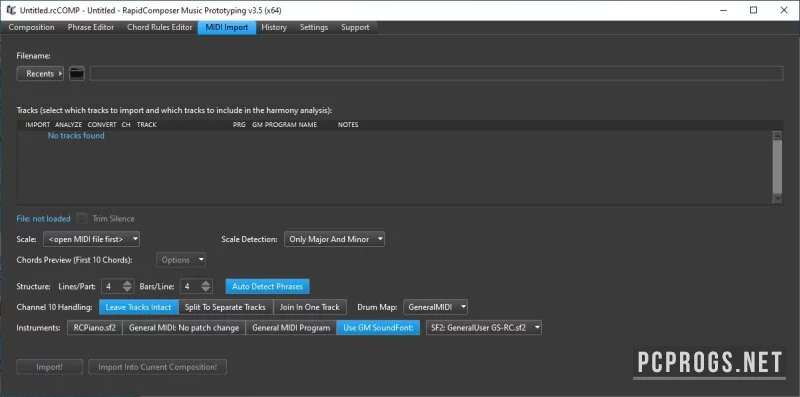Select Split To Separate Tracks option

225,307
